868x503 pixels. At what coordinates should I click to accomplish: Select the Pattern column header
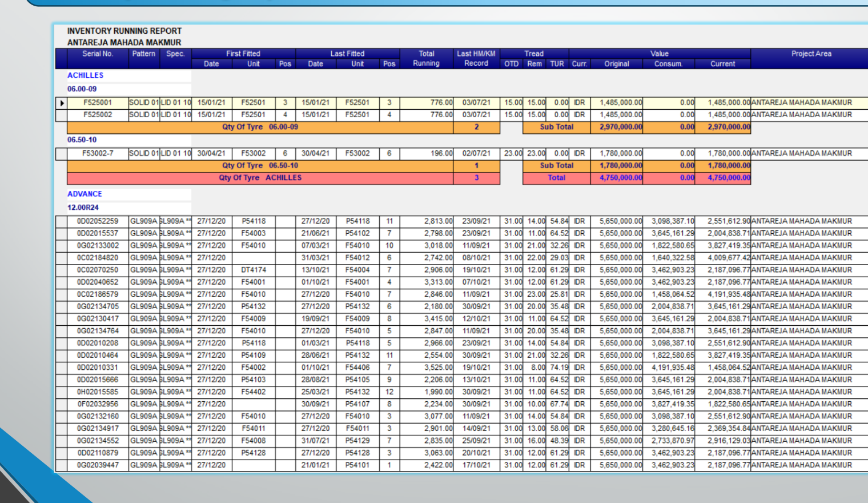coord(144,54)
